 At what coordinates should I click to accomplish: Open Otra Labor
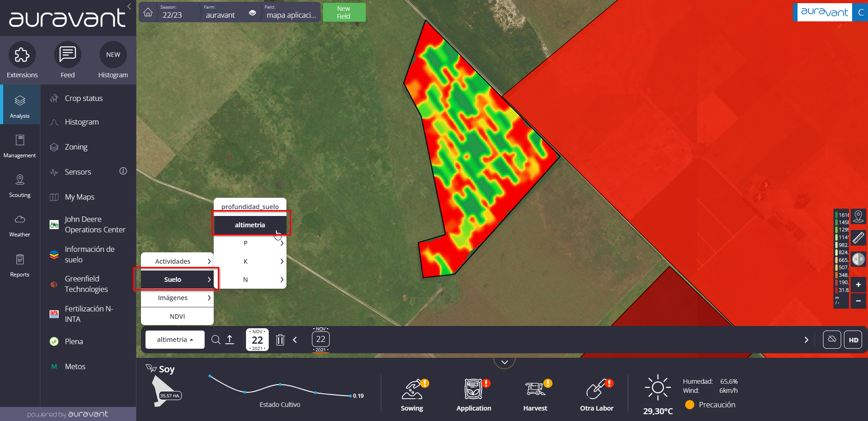(x=597, y=395)
